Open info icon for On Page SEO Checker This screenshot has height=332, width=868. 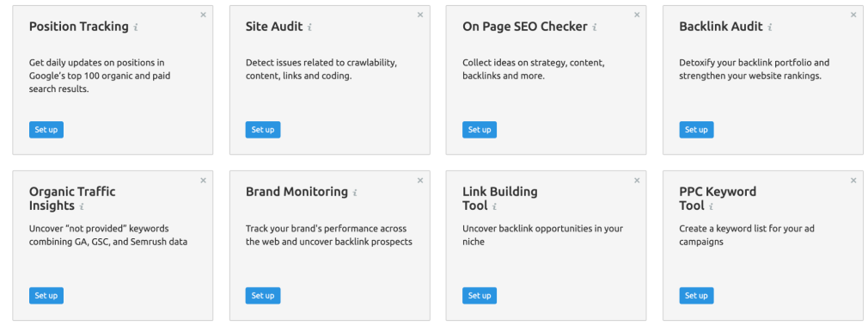pyautogui.click(x=595, y=27)
